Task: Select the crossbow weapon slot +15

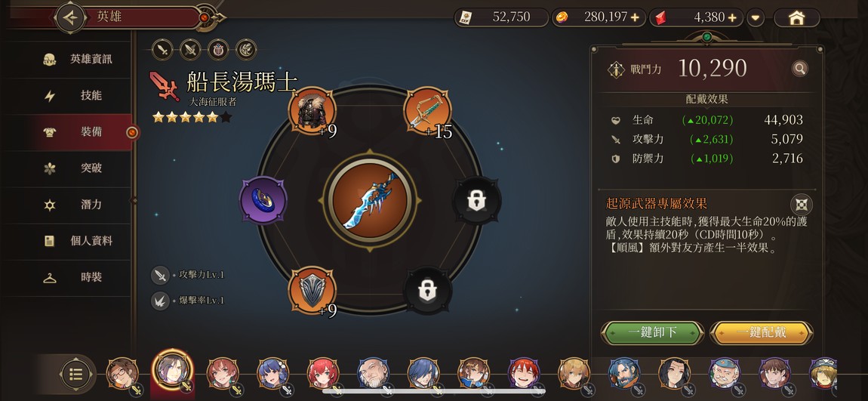Action: (x=427, y=111)
